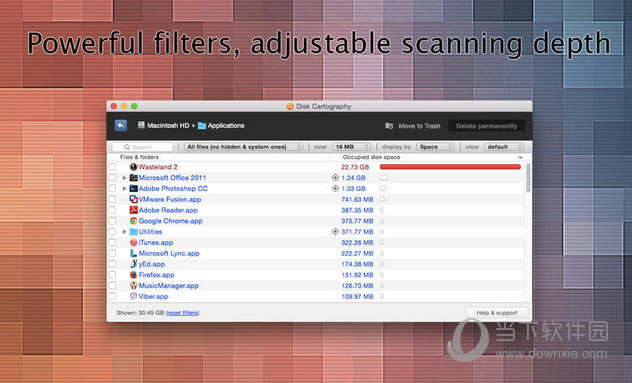Viewport: 632px width, 383px height.
Task: Click the iTunes app icon
Action: coord(133,243)
